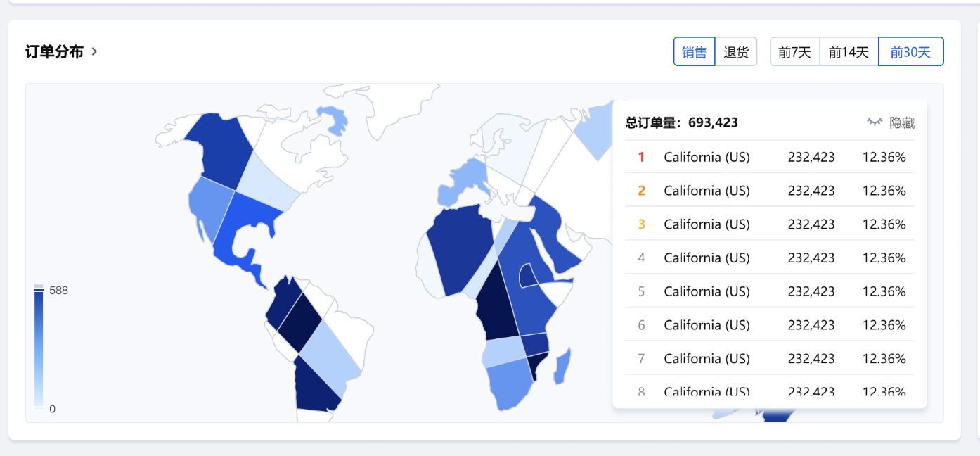The width and height of the screenshot is (980, 456).
Task: Click the legend slider handle at 588
Action: pos(39,290)
